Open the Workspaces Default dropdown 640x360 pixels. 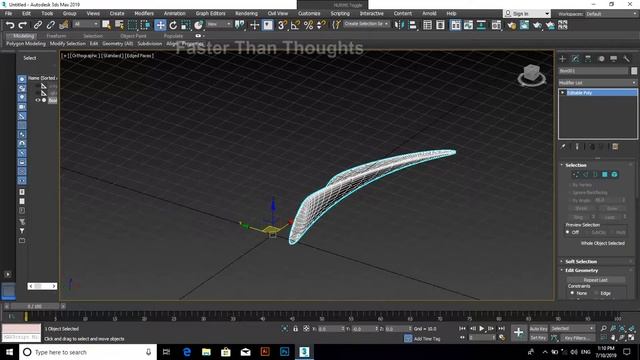pyautogui.click(x=611, y=14)
